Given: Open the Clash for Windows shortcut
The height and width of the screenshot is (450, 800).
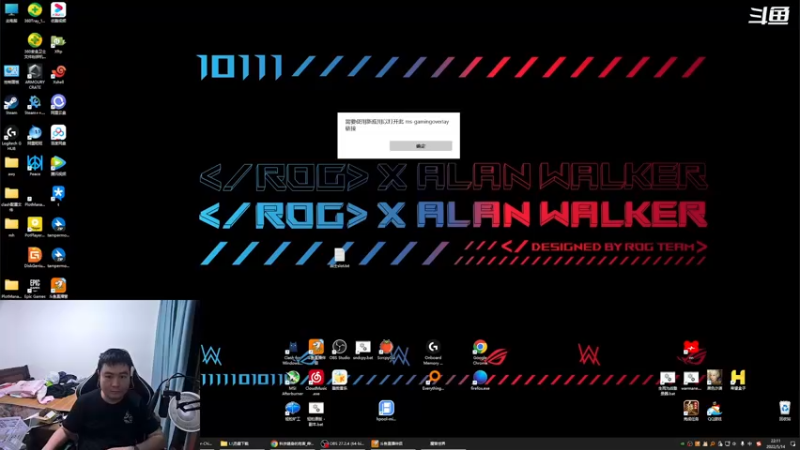Looking at the screenshot, I should click(292, 353).
